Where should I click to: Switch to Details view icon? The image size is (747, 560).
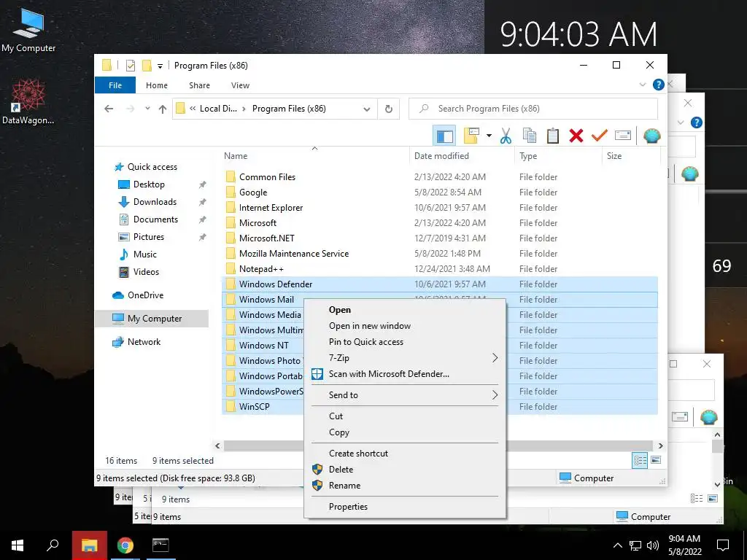tap(640, 460)
